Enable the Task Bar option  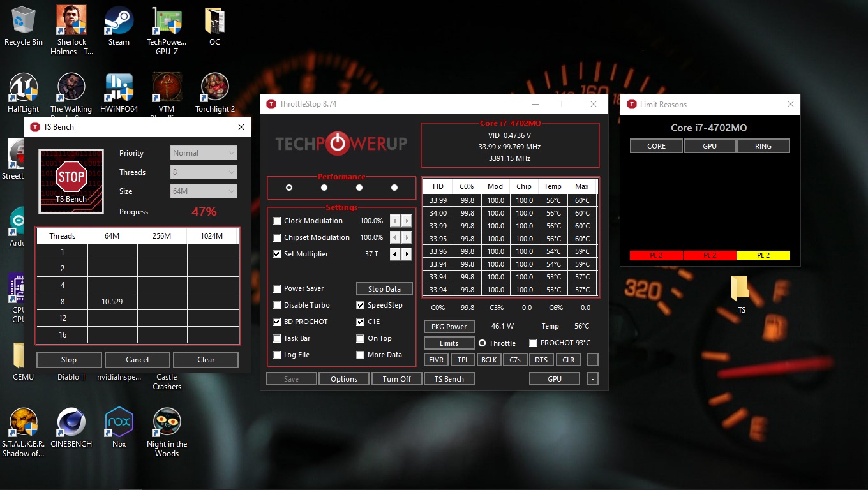point(277,339)
